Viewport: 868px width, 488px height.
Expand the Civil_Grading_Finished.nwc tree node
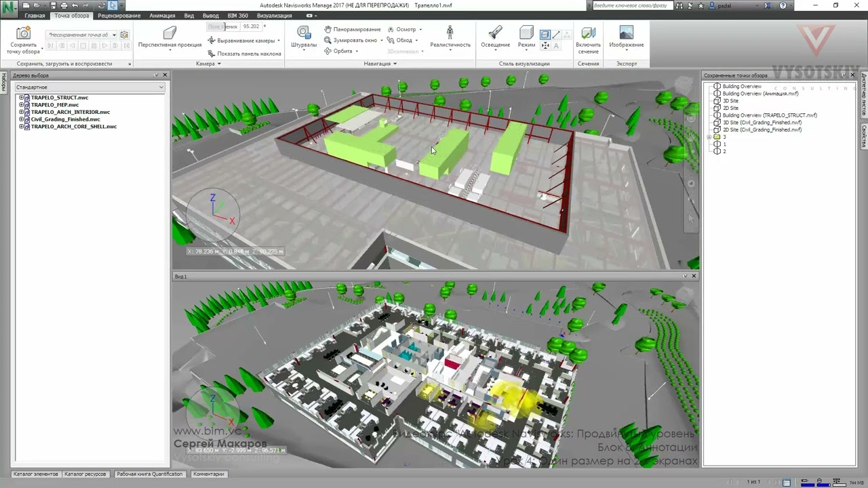[21, 119]
